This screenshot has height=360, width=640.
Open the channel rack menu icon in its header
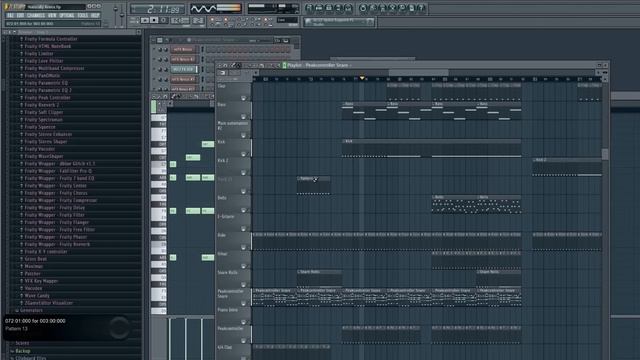click(160, 40)
